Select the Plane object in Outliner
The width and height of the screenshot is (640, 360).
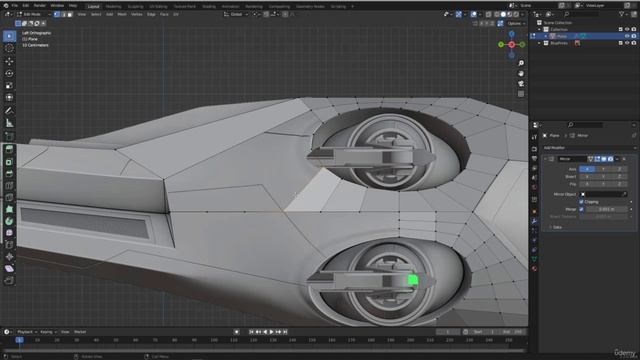[x=561, y=36]
